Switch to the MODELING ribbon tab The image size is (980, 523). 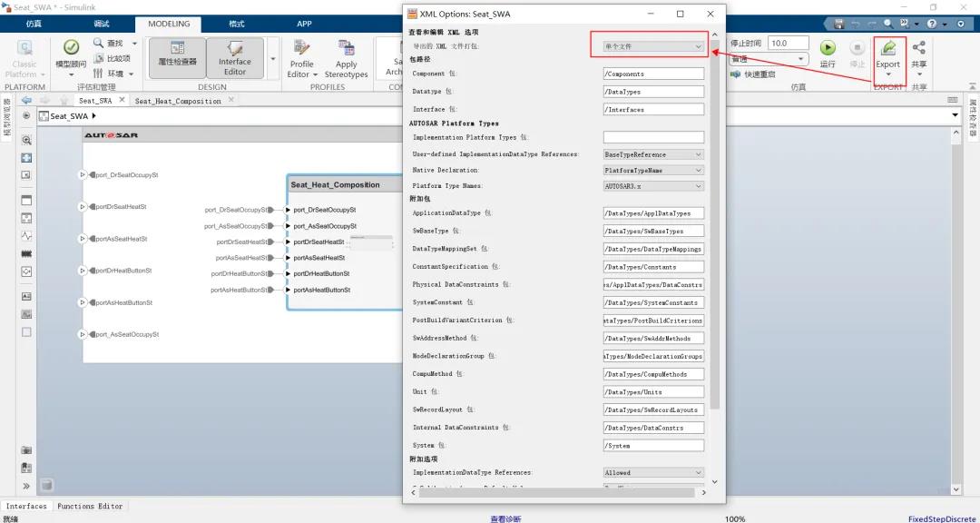(x=169, y=24)
